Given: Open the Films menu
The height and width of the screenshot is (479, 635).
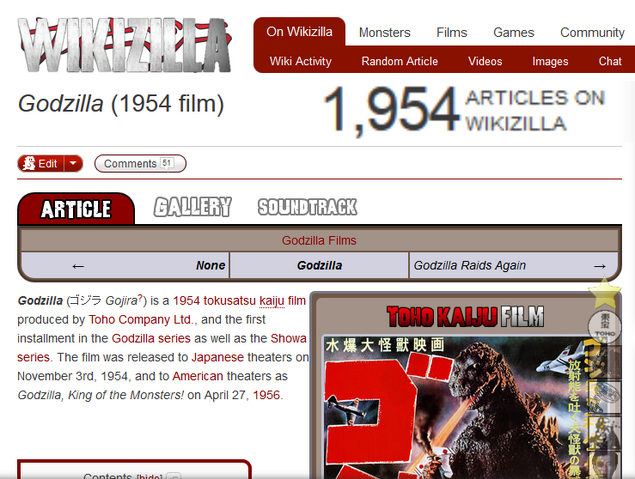Looking at the screenshot, I should tap(452, 32).
